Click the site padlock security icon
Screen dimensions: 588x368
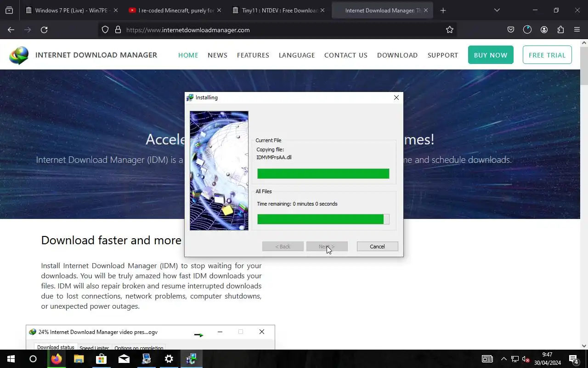[118, 29]
